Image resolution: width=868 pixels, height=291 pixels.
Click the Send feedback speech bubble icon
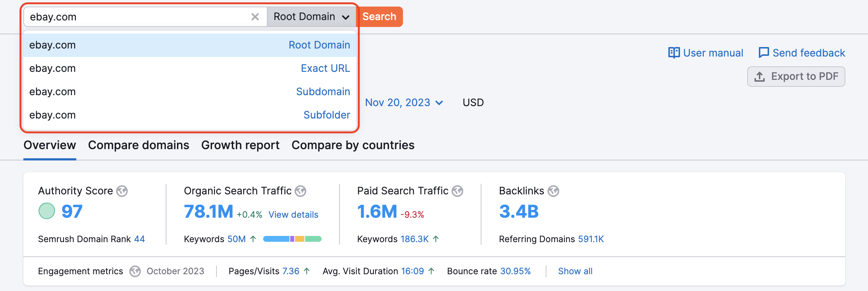(x=764, y=53)
